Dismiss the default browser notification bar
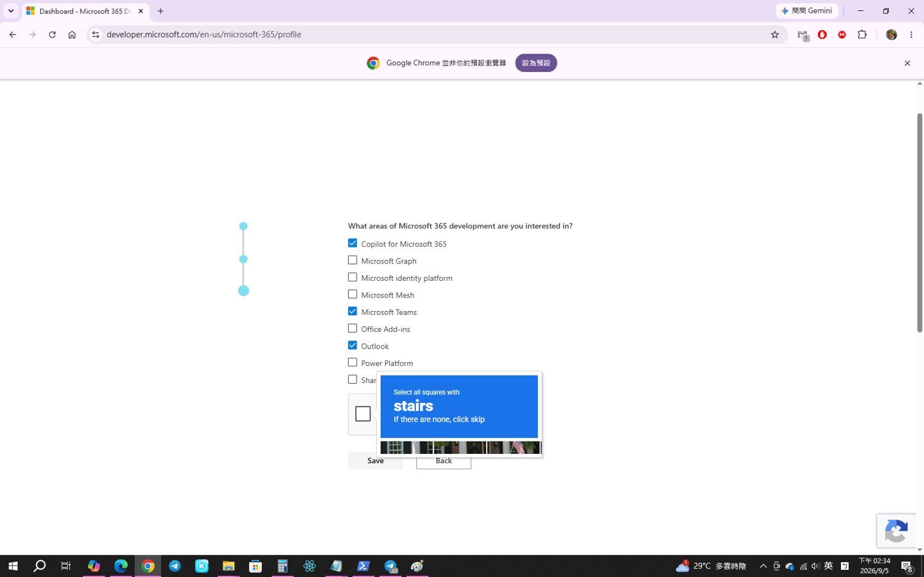Image resolution: width=924 pixels, height=577 pixels. pos(907,63)
